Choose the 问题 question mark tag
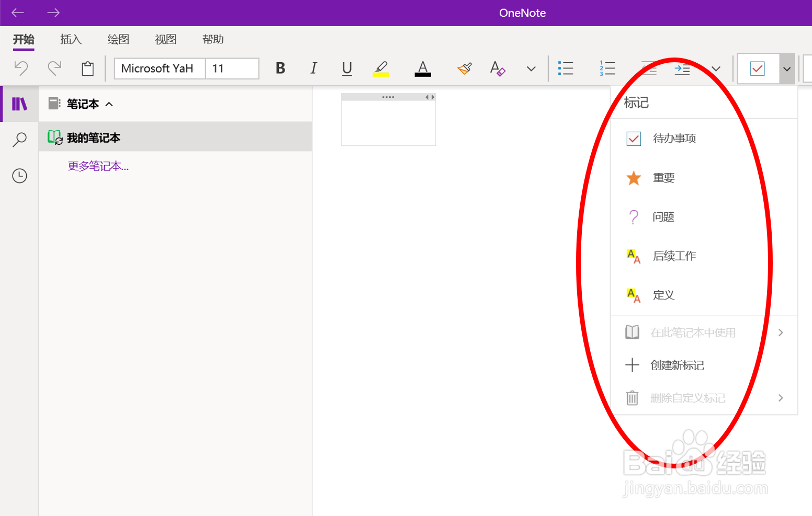The height and width of the screenshot is (516, 812). (704, 217)
